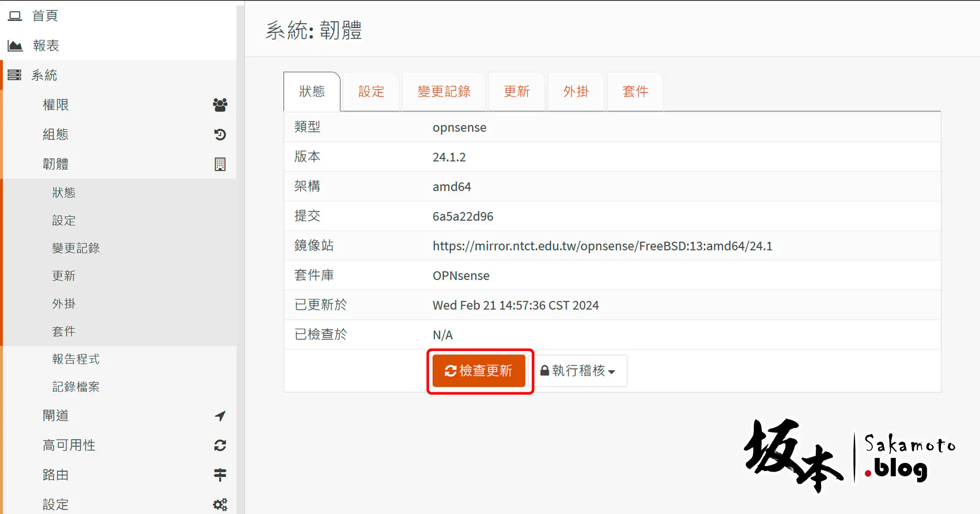Click the routing icon next to 路由

coord(220,474)
